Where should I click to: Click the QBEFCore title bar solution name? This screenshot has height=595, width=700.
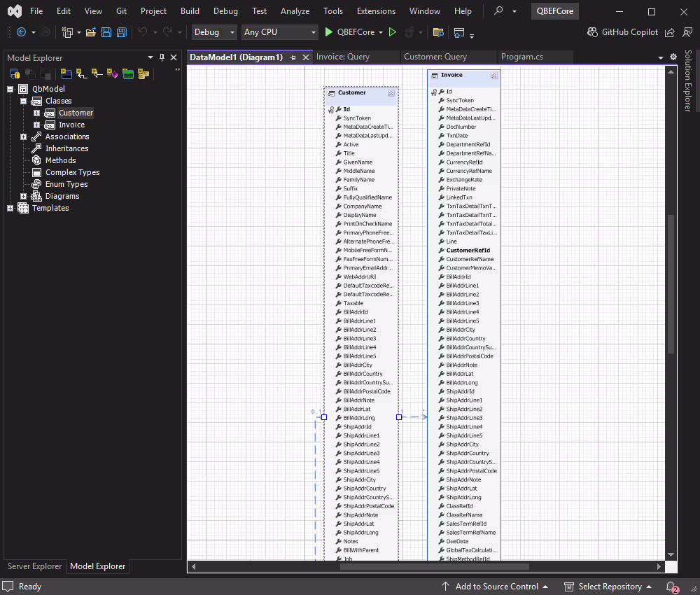[x=555, y=11]
